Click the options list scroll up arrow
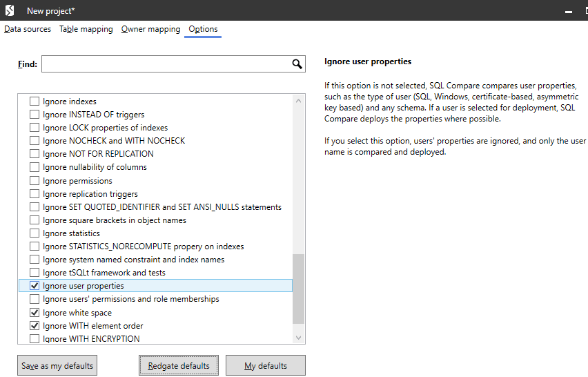 pyautogui.click(x=299, y=101)
